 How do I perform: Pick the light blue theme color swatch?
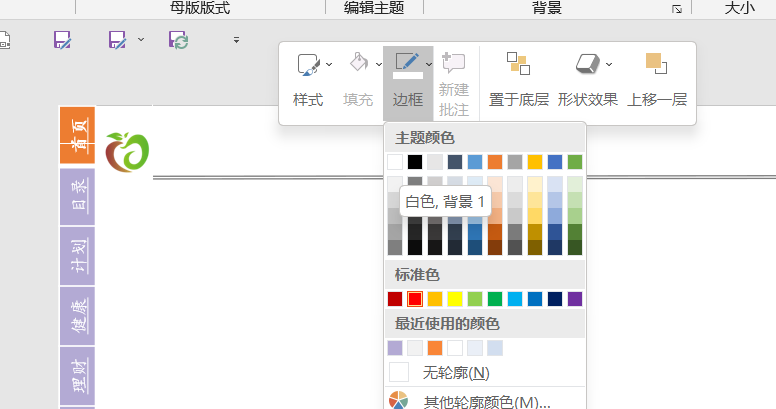[x=475, y=162]
